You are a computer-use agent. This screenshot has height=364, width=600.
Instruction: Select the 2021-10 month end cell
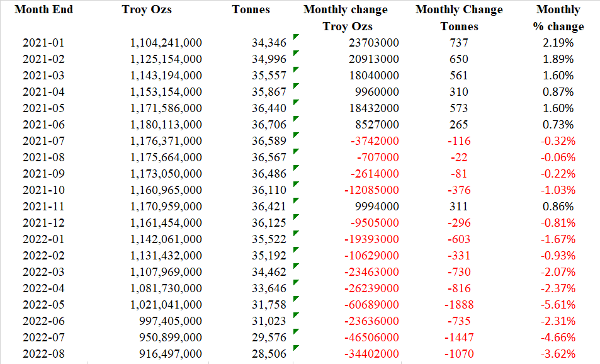click(43, 190)
